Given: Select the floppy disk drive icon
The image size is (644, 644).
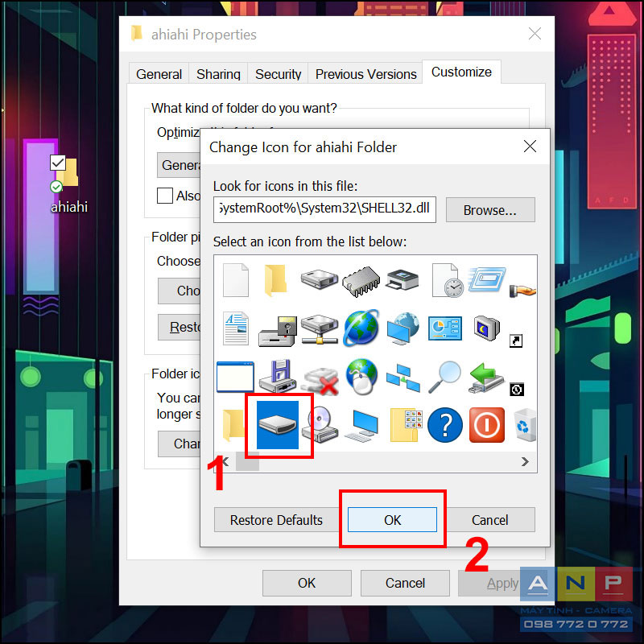Looking at the screenshot, I should click(x=278, y=376).
